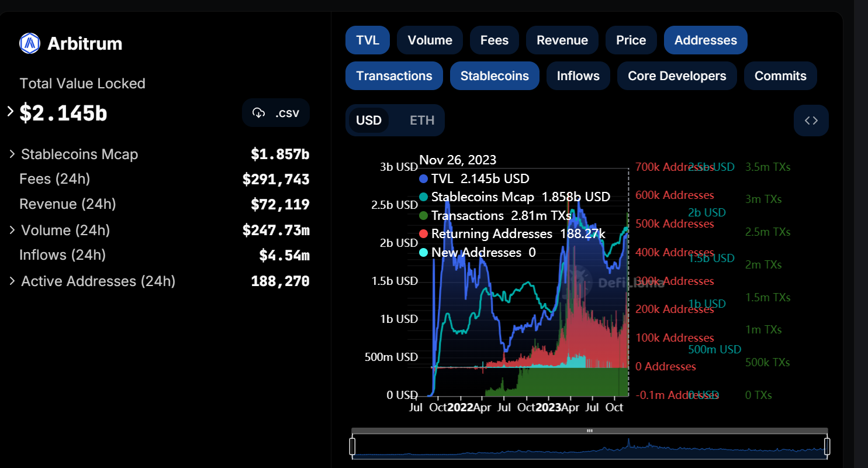
Task: Click the Revenue (24h) label
Action: pyautogui.click(x=68, y=204)
